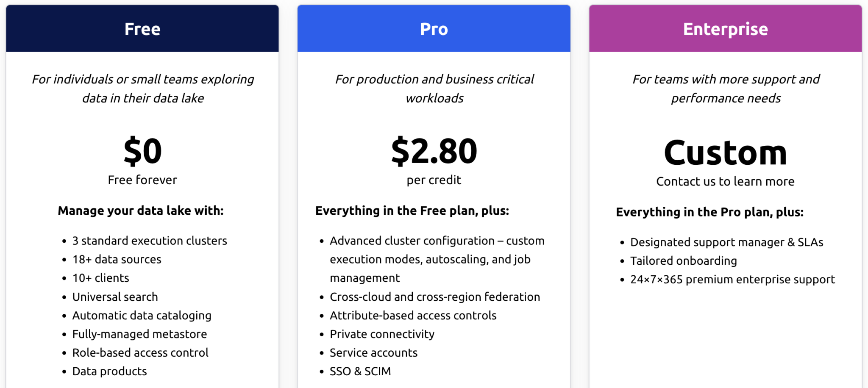Screen dimensions: 868x388
Task: Click 'Designated support manager & SLAs' item
Action: click(726, 242)
